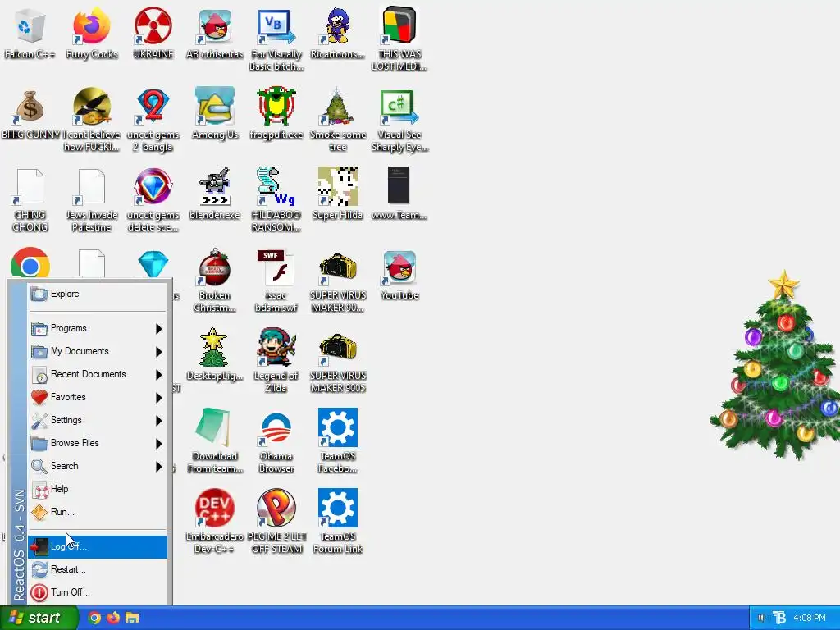Select the uncut gems 2 bangla icon
The image size is (840, 630).
(x=153, y=120)
